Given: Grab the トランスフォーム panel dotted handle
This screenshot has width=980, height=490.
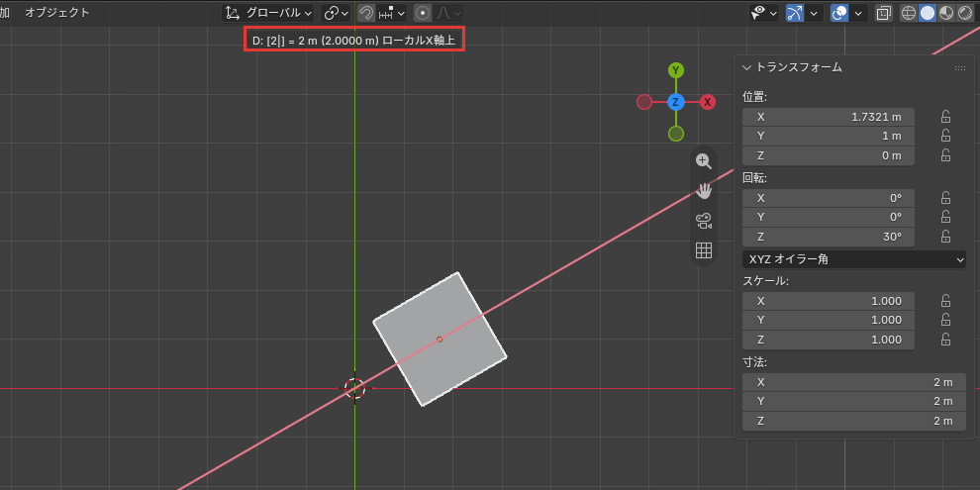Looking at the screenshot, I should coord(960,68).
